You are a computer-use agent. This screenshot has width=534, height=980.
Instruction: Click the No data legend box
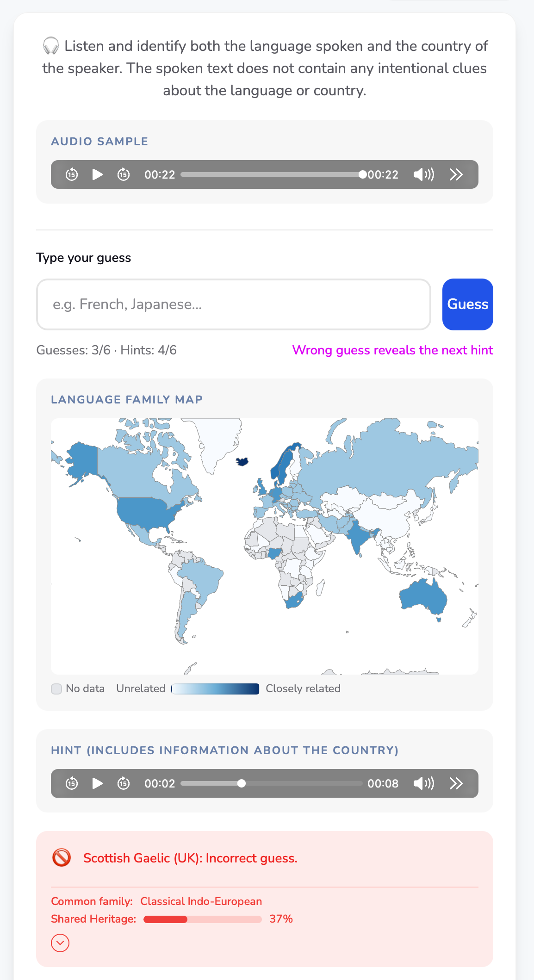point(56,689)
